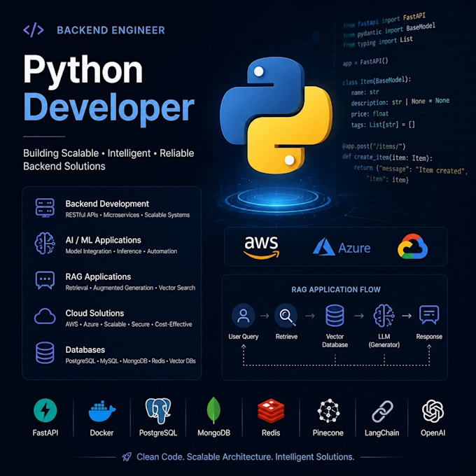The image size is (476, 476).
Task: Click the Retrieve label in the flow
Action: click(x=286, y=337)
